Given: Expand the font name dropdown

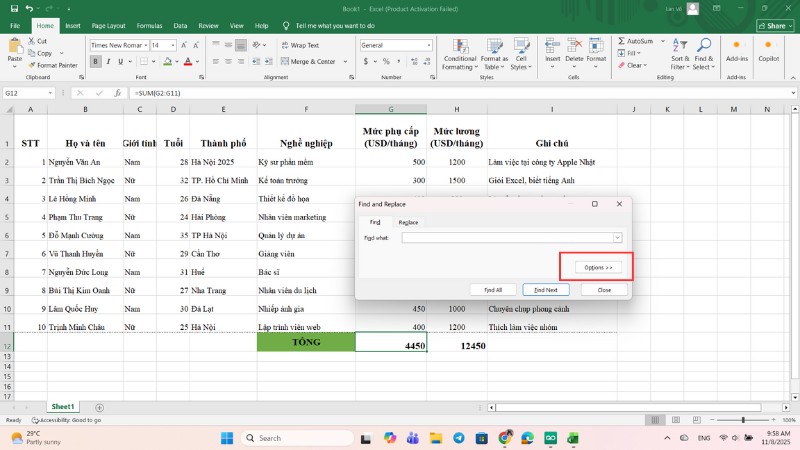Looking at the screenshot, I should [145, 45].
